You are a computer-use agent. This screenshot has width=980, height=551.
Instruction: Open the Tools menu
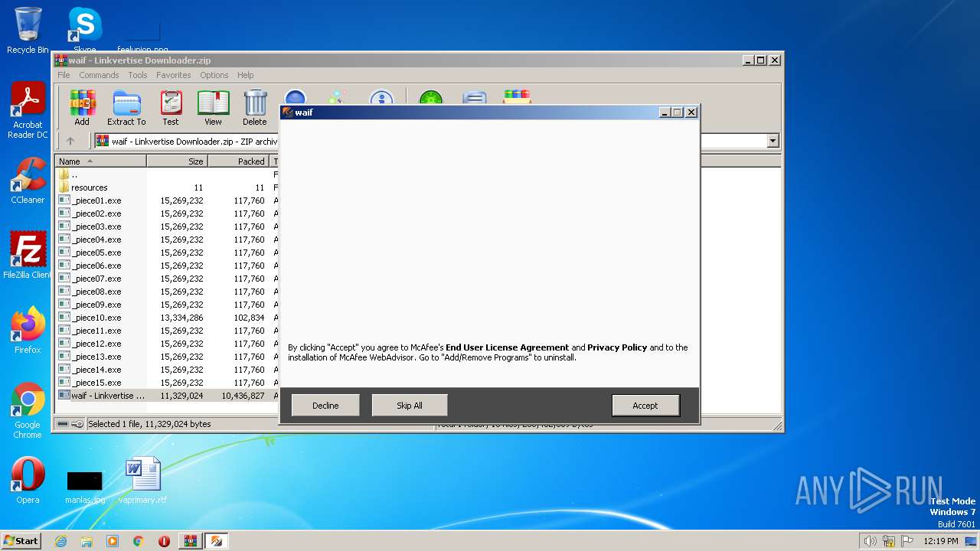(x=138, y=75)
